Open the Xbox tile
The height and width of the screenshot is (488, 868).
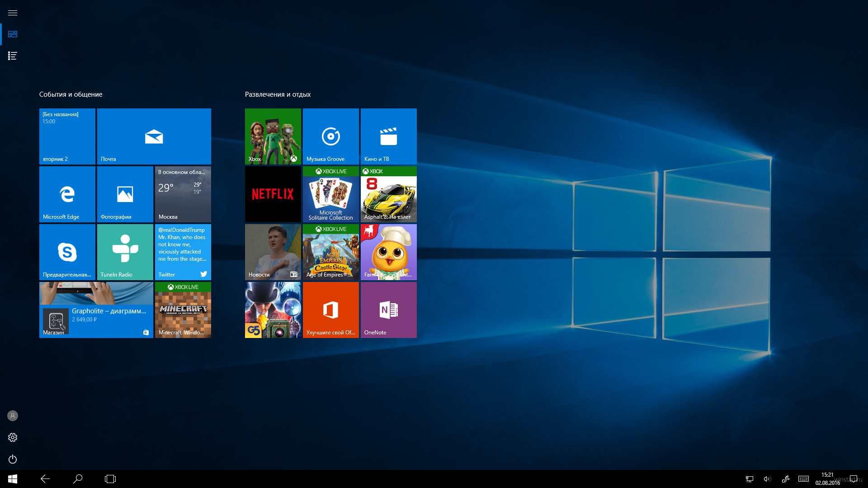click(273, 136)
